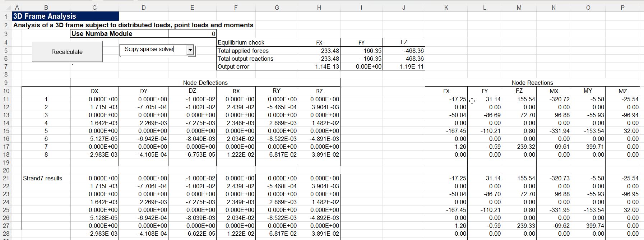Screen dimensions: 644x240
Task: Select node 7 MY reaction value 399.71
Action: tap(588, 147)
